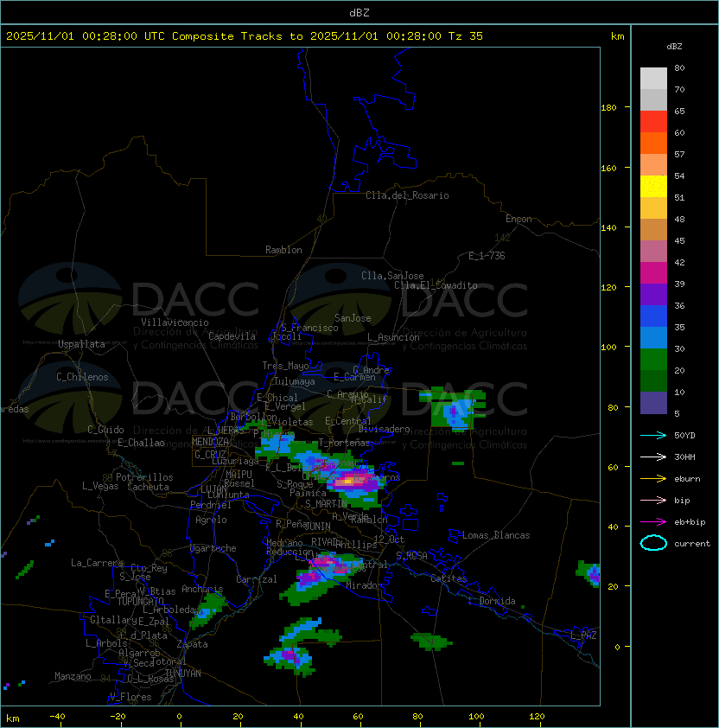719x728 pixels.
Task: Select the purple 36-39 dBZ swatch
Action: click(x=653, y=294)
